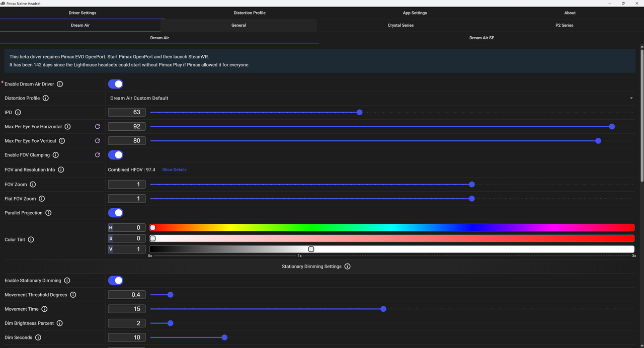This screenshot has width=644, height=348.
Task: Toggle Parallel Projection off
Action: 116,213
